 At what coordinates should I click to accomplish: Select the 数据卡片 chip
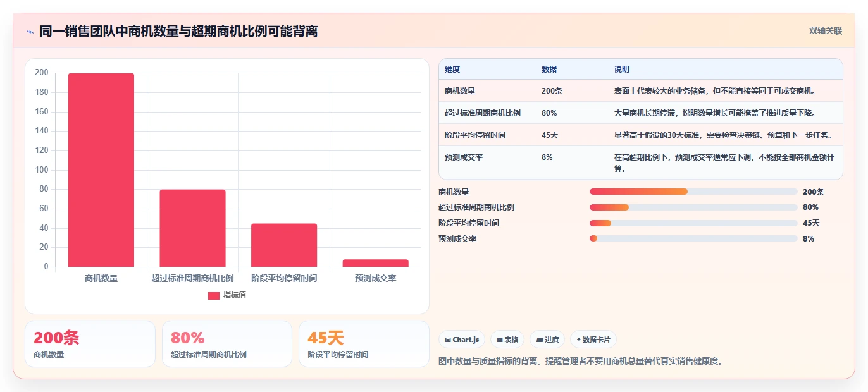coord(593,340)
